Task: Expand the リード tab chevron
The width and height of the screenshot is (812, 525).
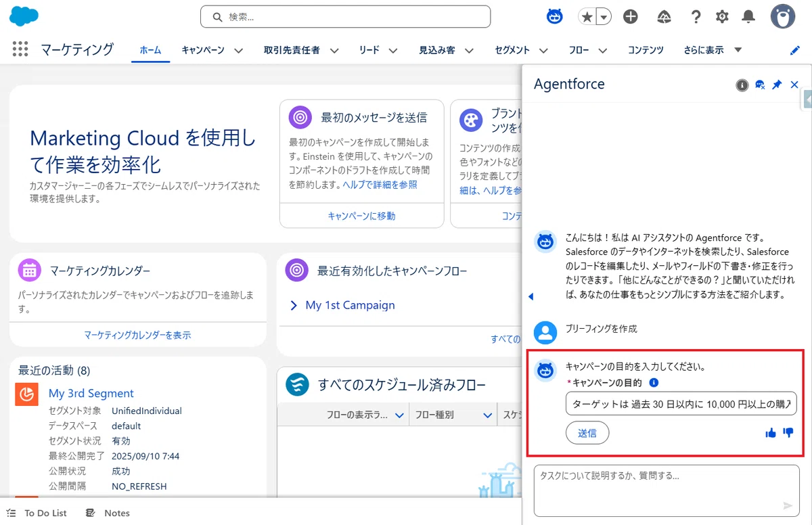Action: pyautogui.click(x=393, y=51)
